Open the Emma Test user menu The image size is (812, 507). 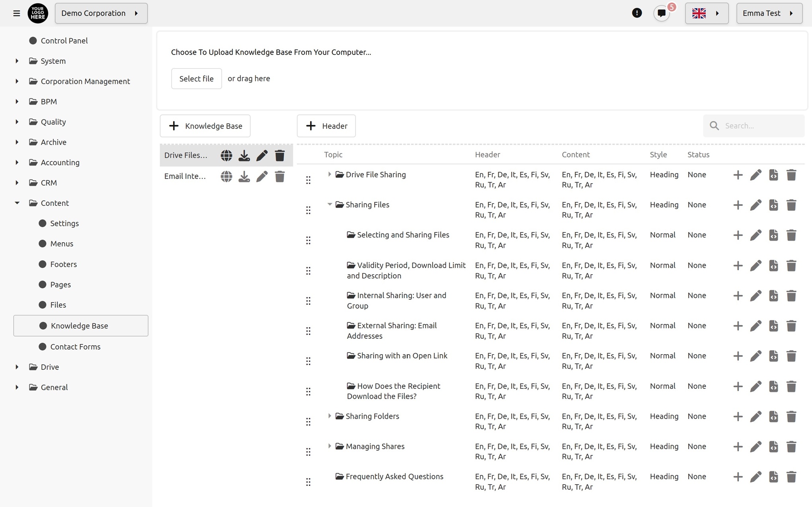(769, 13)
